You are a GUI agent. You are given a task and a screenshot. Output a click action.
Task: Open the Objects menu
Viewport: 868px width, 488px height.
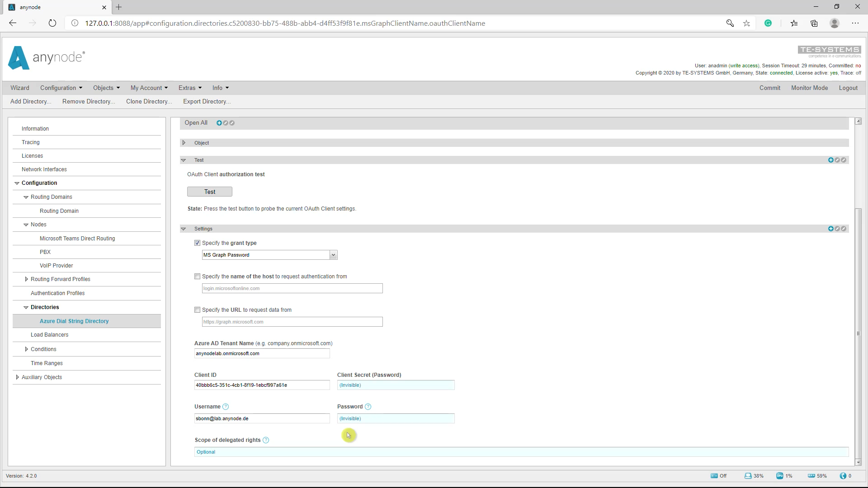click(x=106, y=88)
